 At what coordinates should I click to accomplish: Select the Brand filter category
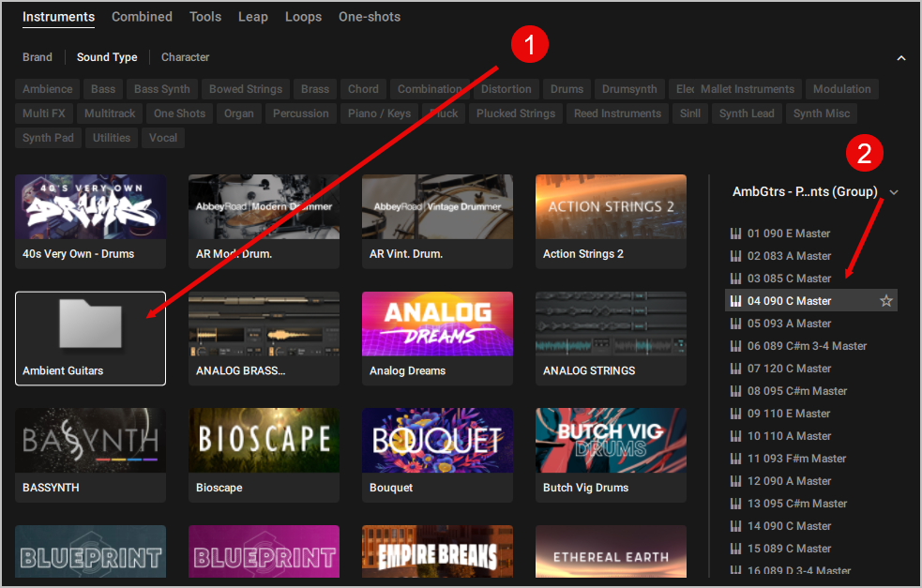[x=37, y=57]
